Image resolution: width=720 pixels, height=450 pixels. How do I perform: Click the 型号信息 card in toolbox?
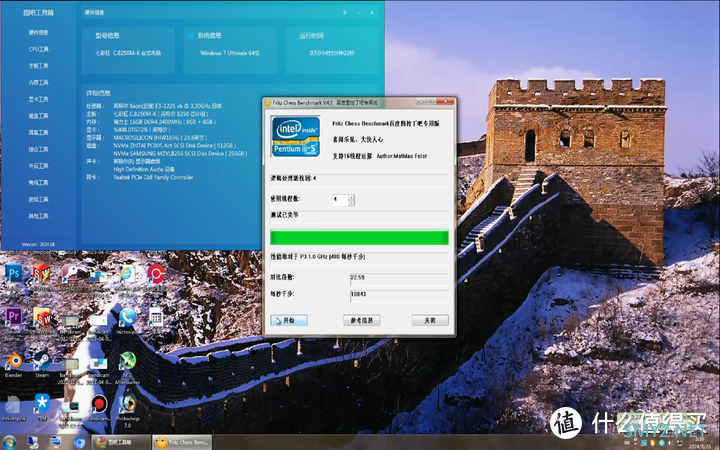point(128,50)
